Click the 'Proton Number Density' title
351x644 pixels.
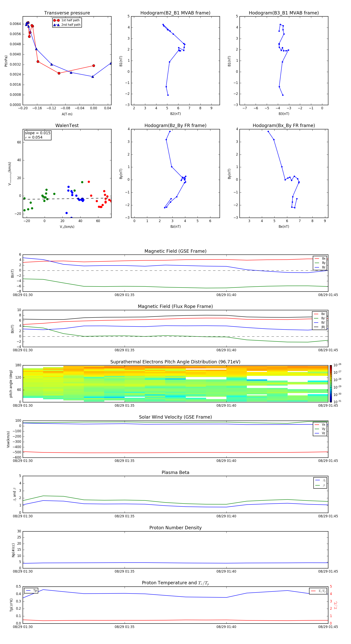pyautogui.click(x=175, y=527)
